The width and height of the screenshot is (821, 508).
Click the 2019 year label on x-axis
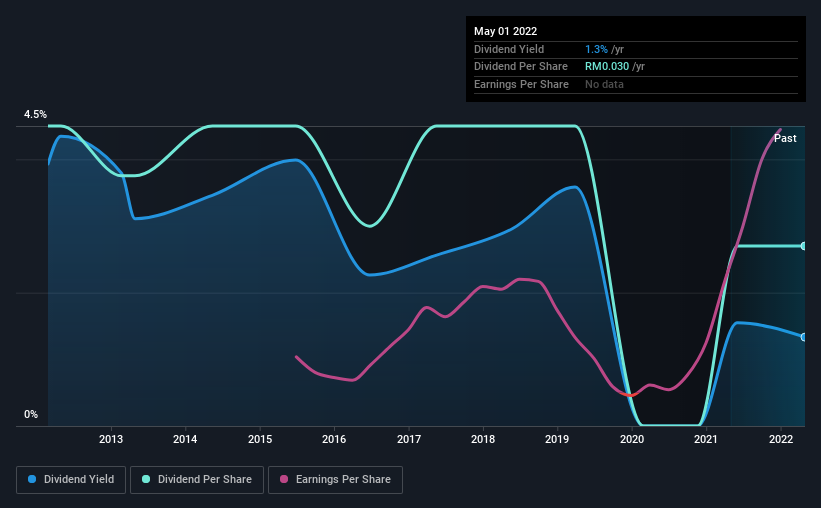(557, 439)
